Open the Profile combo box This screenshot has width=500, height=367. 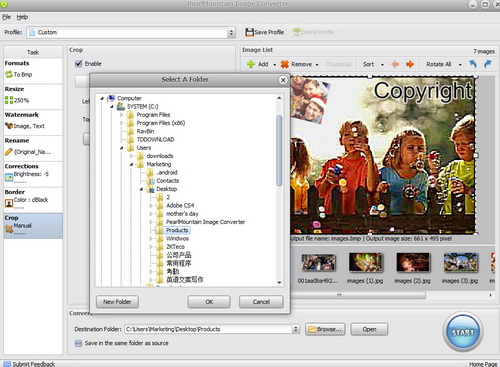pos(131,32)
